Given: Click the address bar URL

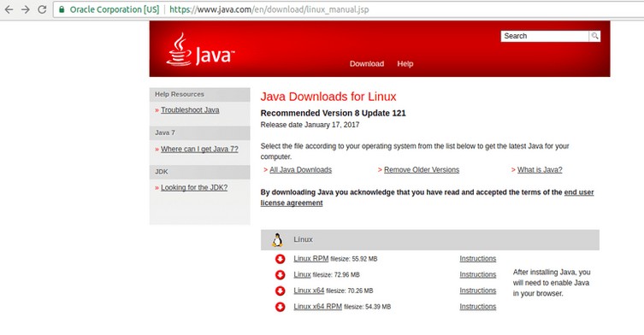Looking at the screenshot, I should click(x=269, y=9).
